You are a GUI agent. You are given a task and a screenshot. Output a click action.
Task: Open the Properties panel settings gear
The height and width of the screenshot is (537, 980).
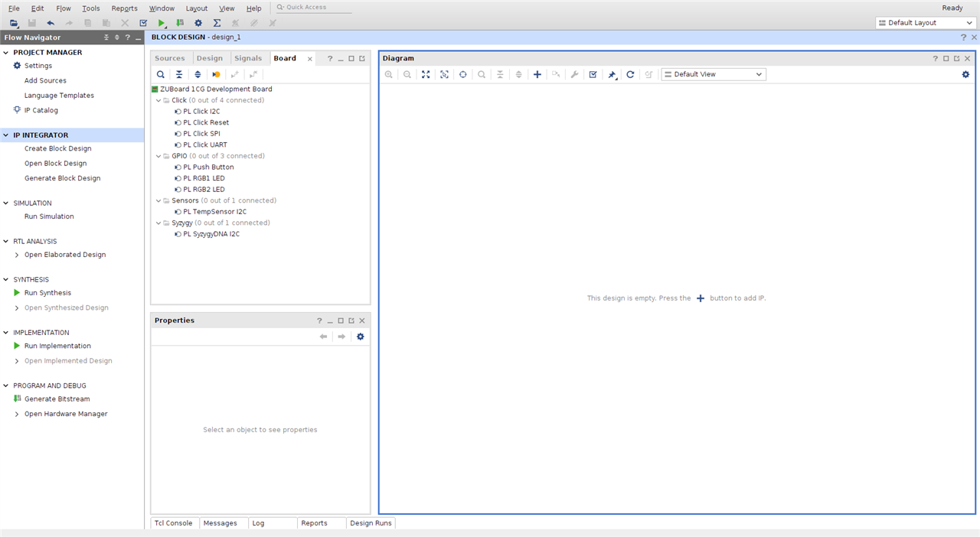point(361,337)
